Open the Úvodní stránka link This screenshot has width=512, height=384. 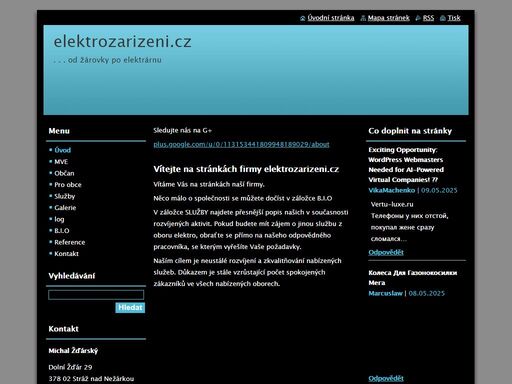click(331, 18)
